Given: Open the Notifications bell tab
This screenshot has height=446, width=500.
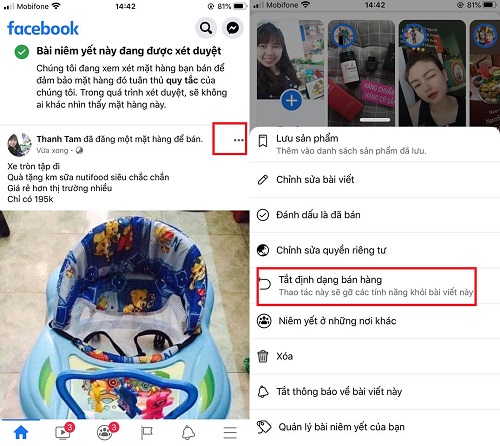Looking at the screenshot, I should [188, 433].
